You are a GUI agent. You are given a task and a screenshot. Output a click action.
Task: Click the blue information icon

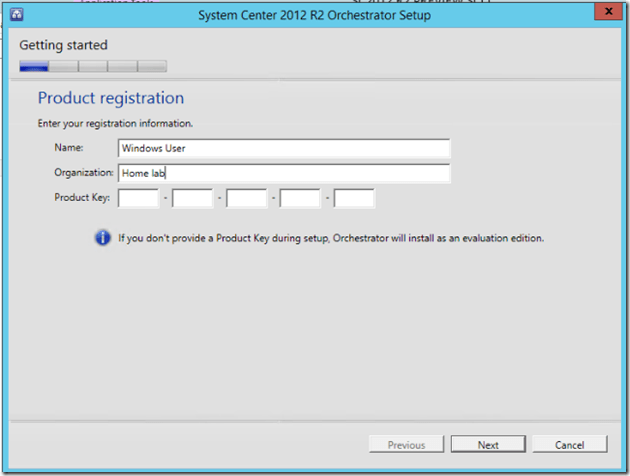pos(103,238)
